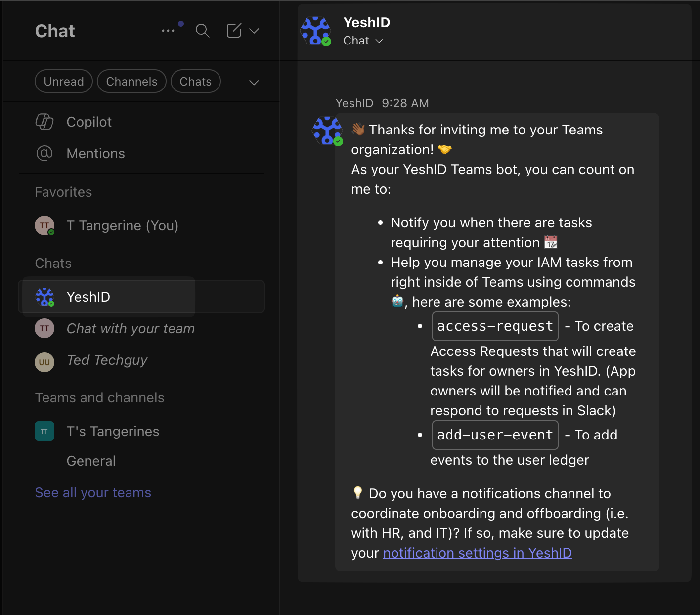Click the YeshID avatar in chat header
This screenshot has height=615, width=700.
pyautogui.click(x=316, y=31)
